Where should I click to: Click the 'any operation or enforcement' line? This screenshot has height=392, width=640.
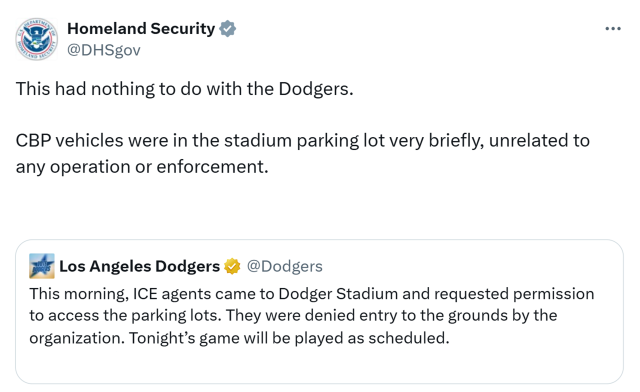(142, 167)
